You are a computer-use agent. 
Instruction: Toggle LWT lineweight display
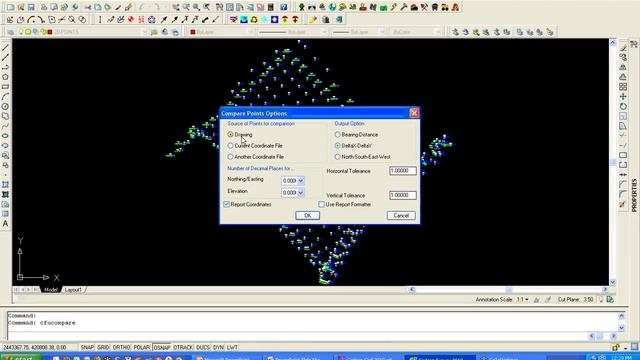(x=232, y=347)
